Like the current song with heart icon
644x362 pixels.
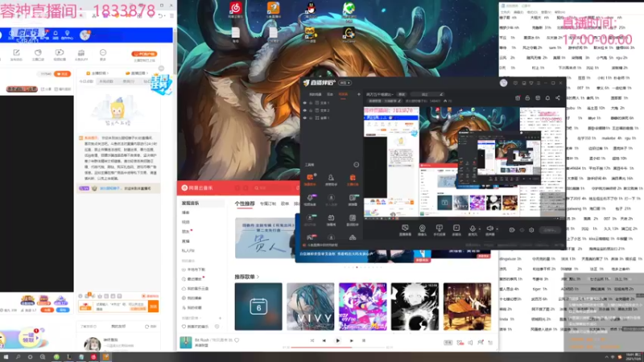(237, 340)
